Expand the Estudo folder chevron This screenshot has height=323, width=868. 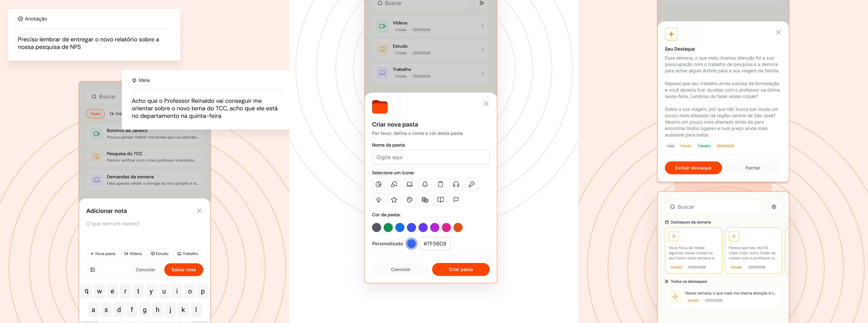click(482, 50)
